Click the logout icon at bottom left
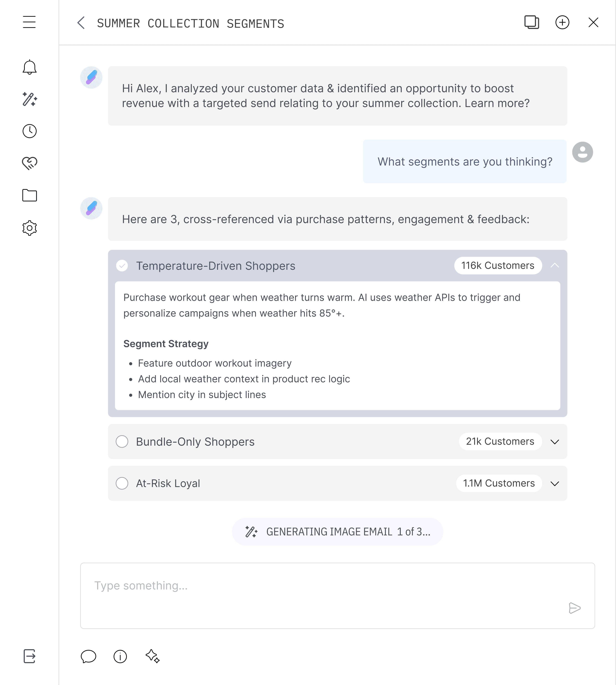 tap(29, 656)
